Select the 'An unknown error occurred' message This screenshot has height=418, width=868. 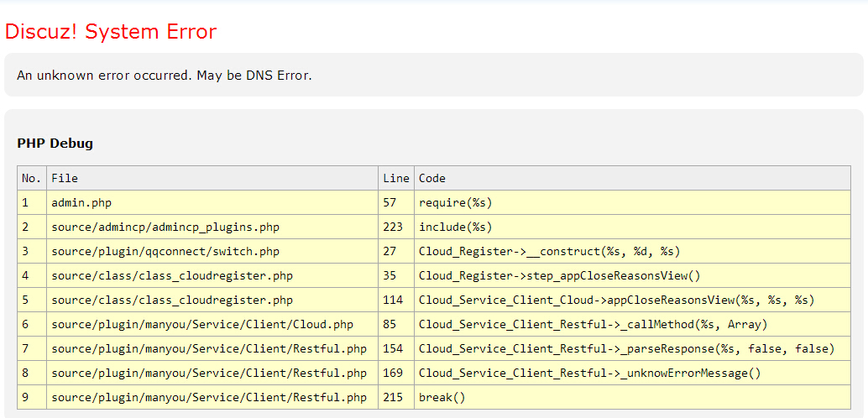click(165, 76)
